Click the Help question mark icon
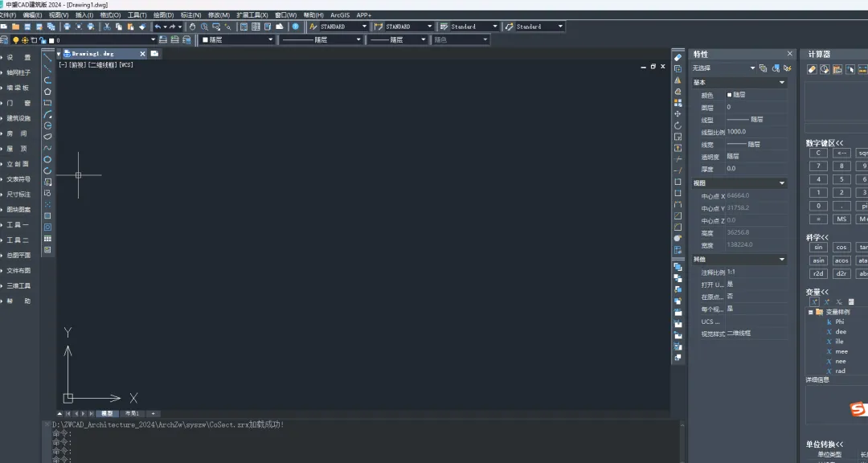This screenshot has height=463, width=868. tap(296, 27)
